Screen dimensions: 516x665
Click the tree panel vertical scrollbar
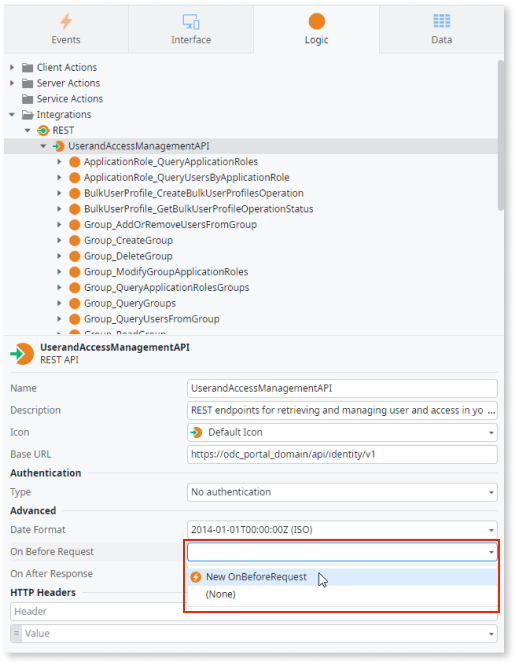[501, 135]
